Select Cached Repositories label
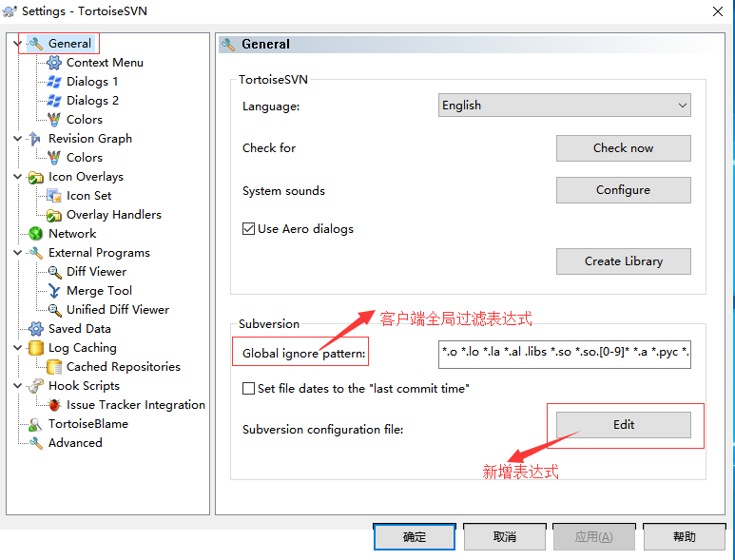Image resolution: width=735 pixels, height=560 pixels. pyautogui.click(x=124, y=367)
